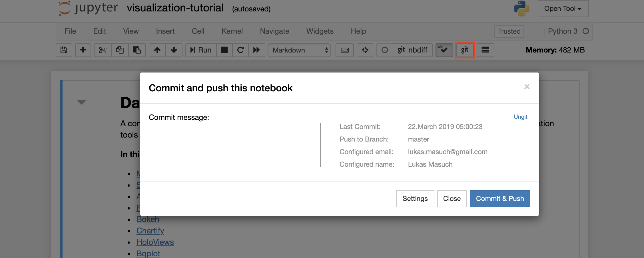Open the View menu
Viewport: 644px width, 258px height.
(131, 31)
